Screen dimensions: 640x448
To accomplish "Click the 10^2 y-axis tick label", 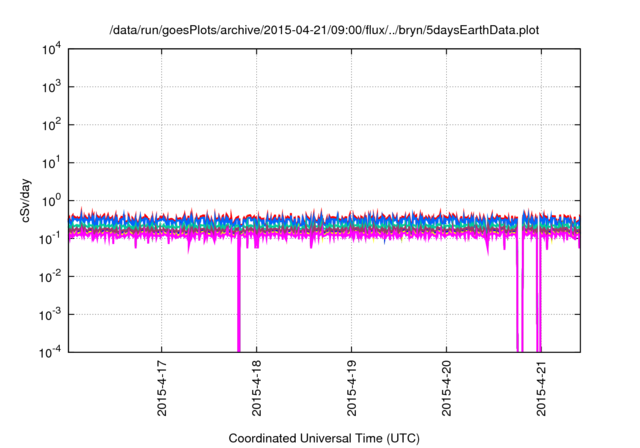I will coord(51,125).
